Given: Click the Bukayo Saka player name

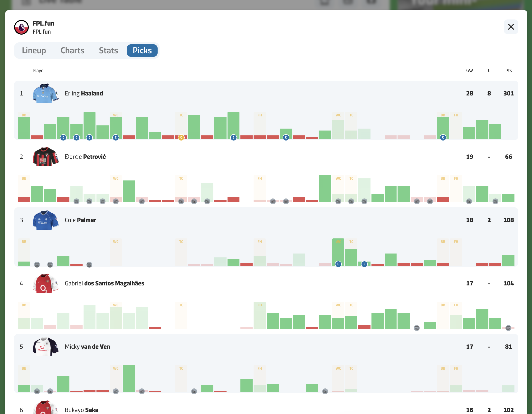Looking at the screenshot, I should [x=82, y=410].
